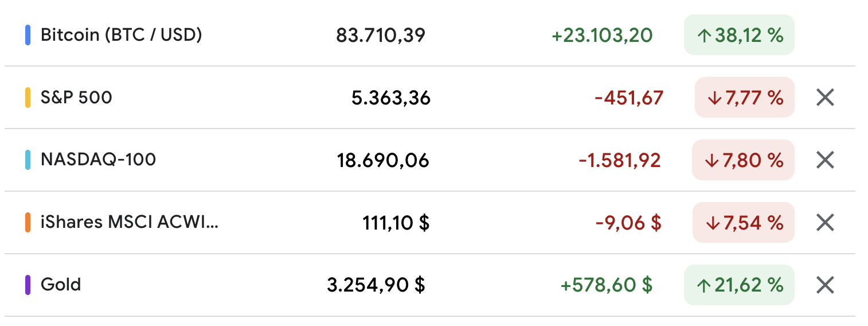Click the red 7,77 % change badge

tap(745, 98)
